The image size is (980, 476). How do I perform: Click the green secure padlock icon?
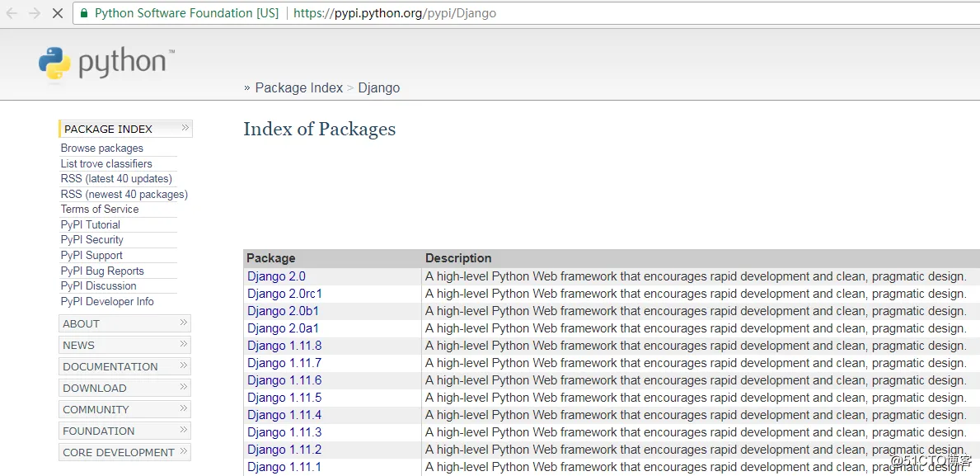point(84,13)
